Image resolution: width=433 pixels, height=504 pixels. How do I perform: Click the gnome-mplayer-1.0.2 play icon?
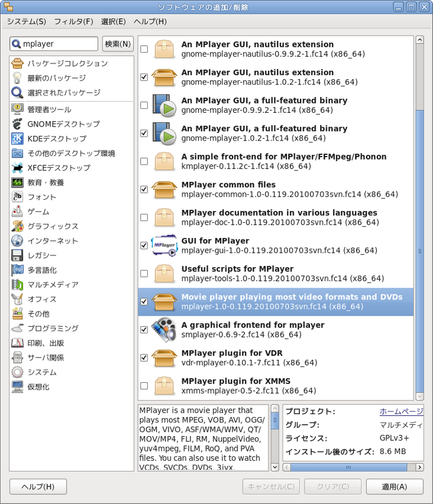[x=164, y=134]
